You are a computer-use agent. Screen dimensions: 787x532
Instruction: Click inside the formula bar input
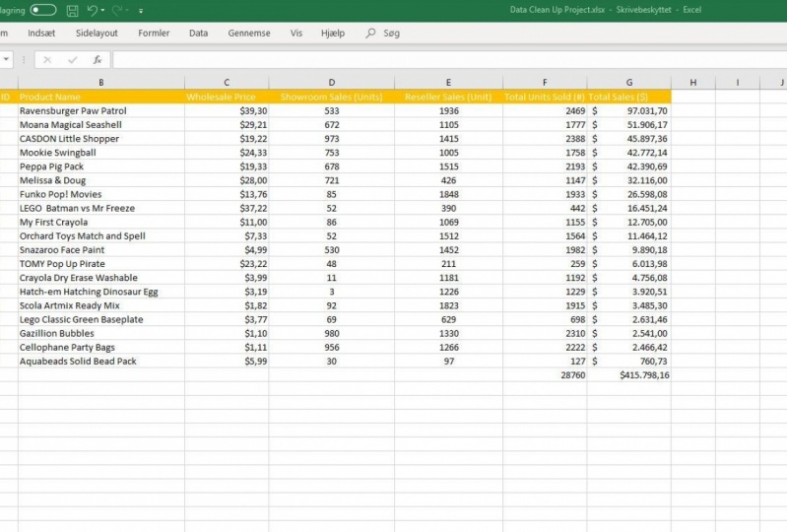coord(450,60)
